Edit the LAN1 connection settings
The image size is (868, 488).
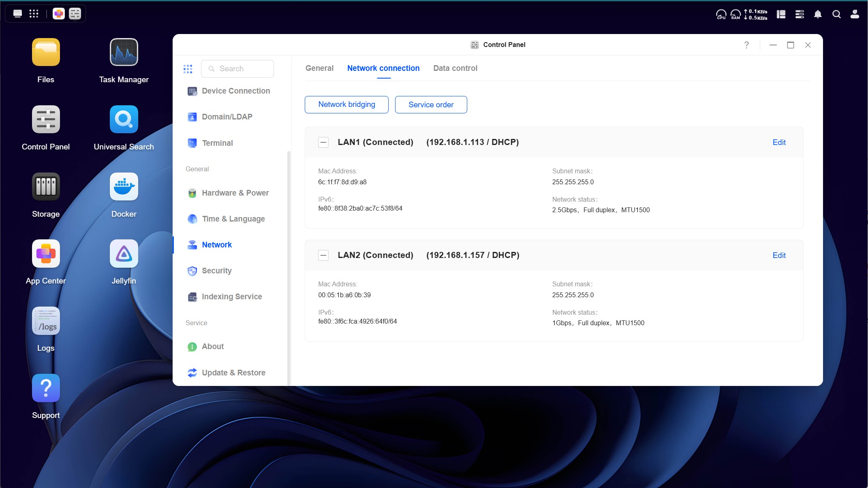click(x=779, y=142)
